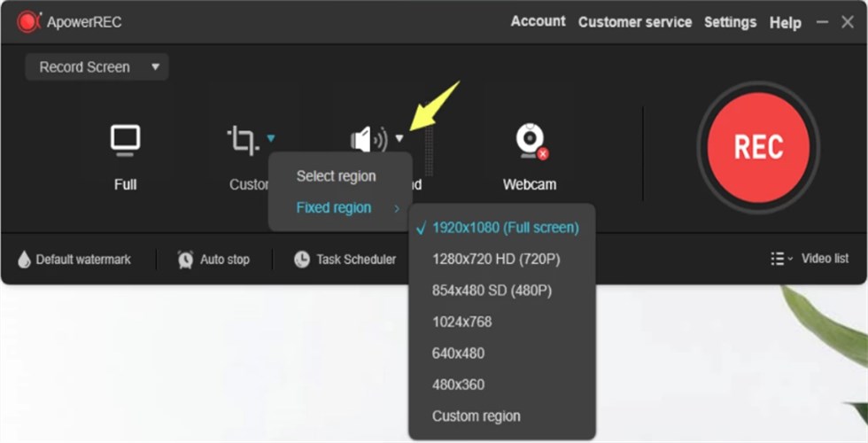Click the Webcam label
The image size is (868, 443).
[x=530, y=184]
